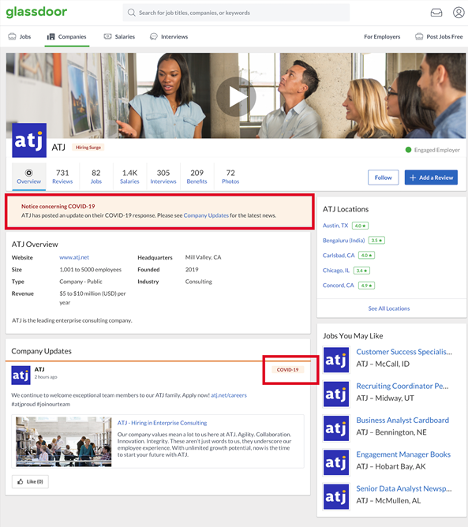The width and height of the screenshot is (468, 527).
Task: Click ATJ logo beside Recruiting Coordinator job
Action: click(x=336, y=394)
